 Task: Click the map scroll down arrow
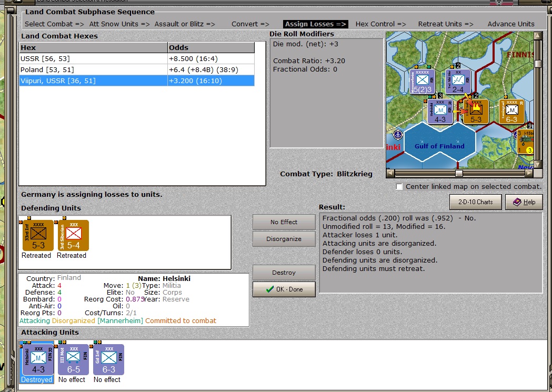pos(538,165)
